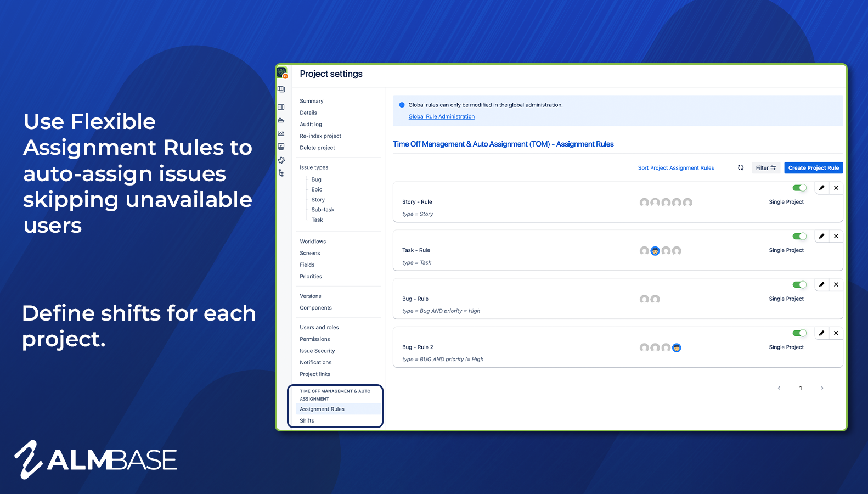This screenshot has height=494, width=868.
Task: Select Delete project
Action: click(x=317, y=148)
